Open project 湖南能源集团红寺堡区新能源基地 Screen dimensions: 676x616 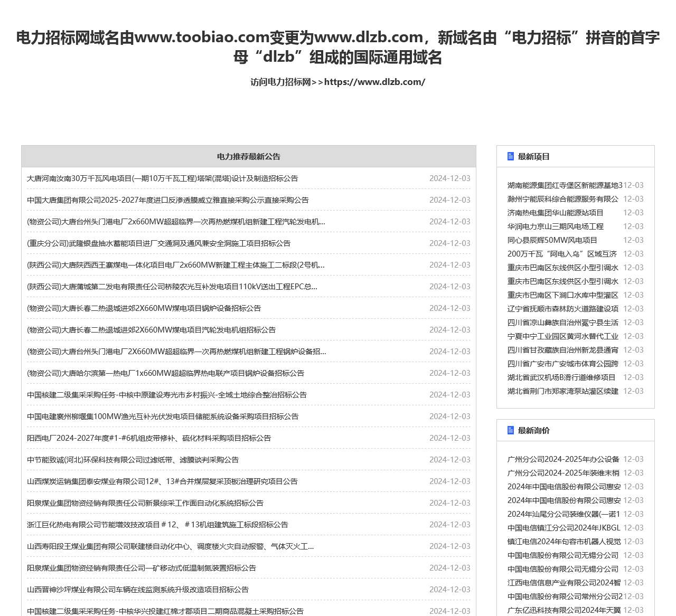(565, 185)
